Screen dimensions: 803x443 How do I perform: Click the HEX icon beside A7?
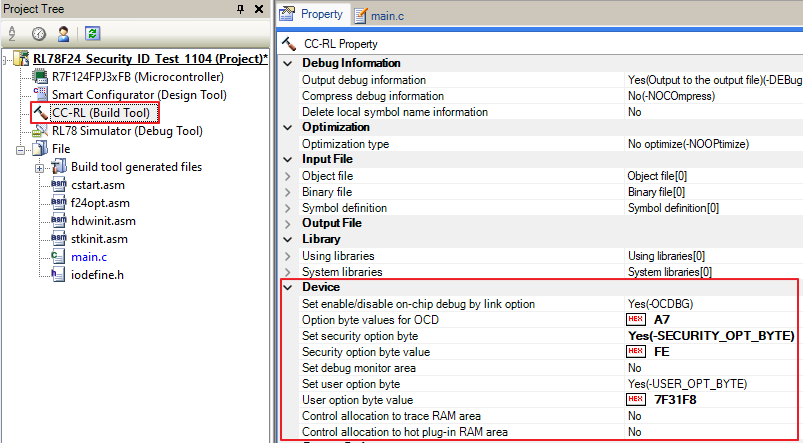pyautogui.click(x=636, y=320)
